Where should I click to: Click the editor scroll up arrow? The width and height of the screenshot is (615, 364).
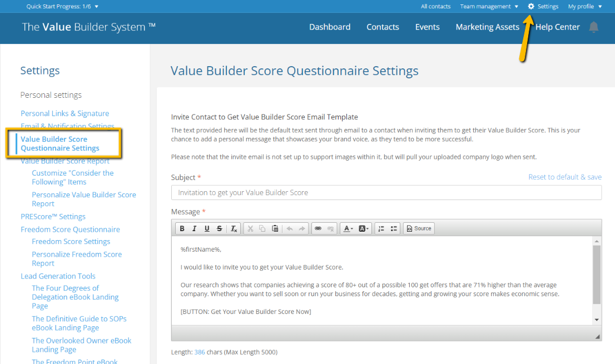pos(597,241)
